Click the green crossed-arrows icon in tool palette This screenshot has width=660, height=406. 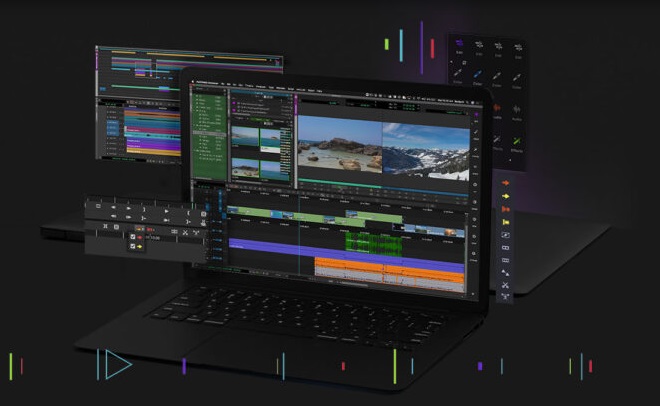tap(518, 142)
